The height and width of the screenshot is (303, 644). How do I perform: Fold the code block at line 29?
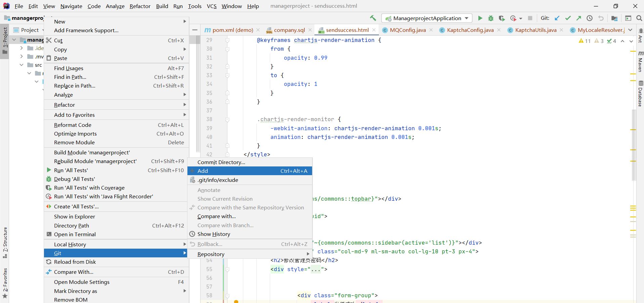[227, 40]
